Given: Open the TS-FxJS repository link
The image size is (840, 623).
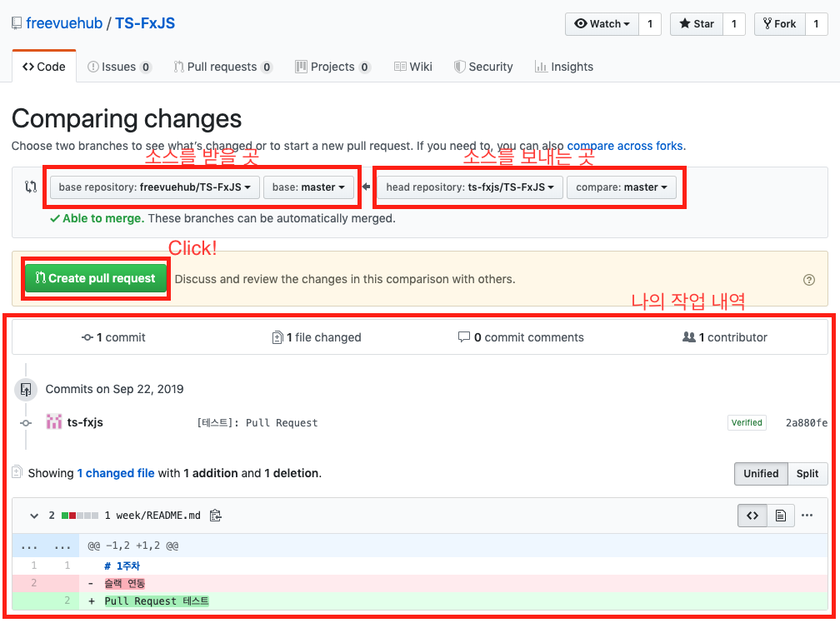Looking at the screenshot, I should pos(145,23).
